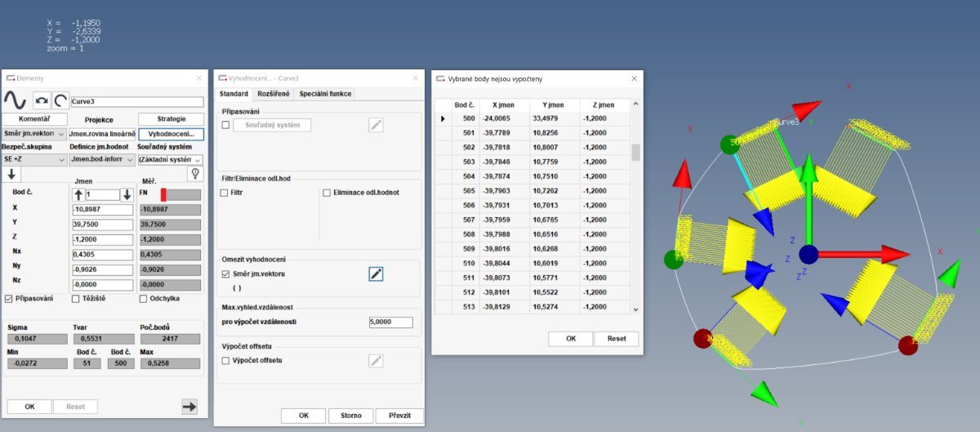The width and height of the screenshot is (980, 432).
Task: Click the right arrow icon at bottom of Elementy
Action: 189,406
